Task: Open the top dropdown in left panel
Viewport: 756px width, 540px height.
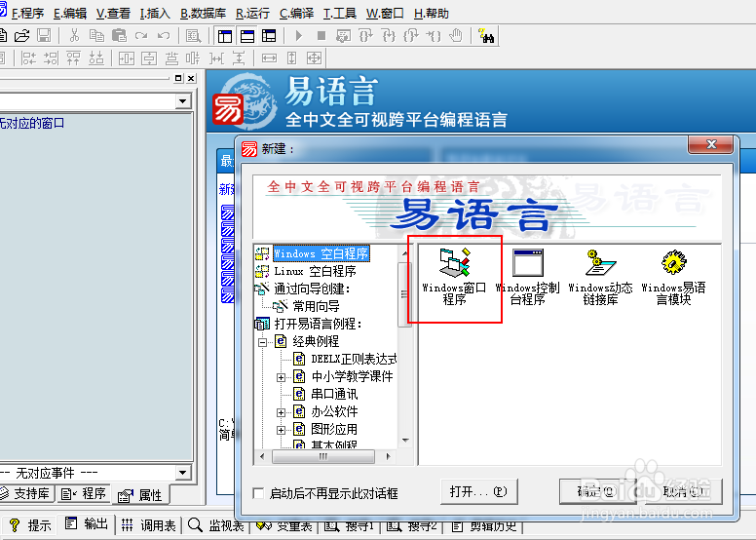Action: coord(182,101)
